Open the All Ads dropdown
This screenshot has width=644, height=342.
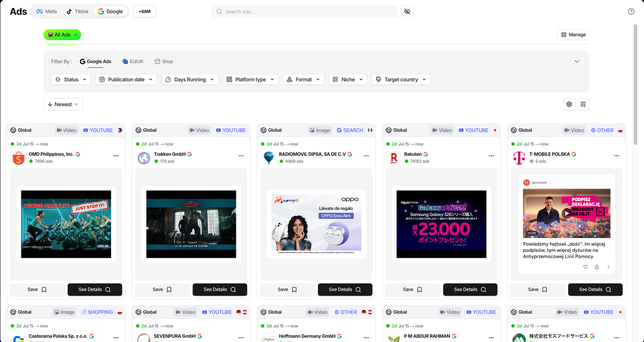(x=62, y=35)
